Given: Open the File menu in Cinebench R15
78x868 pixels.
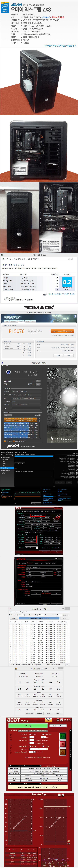Looking at the screenshot, I should click(x=3, y=366).
